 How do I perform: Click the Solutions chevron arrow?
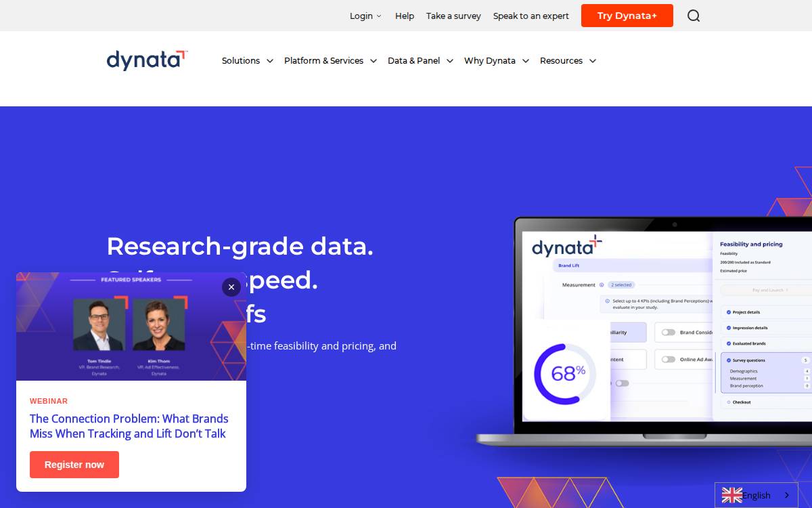tap(269, 61)
